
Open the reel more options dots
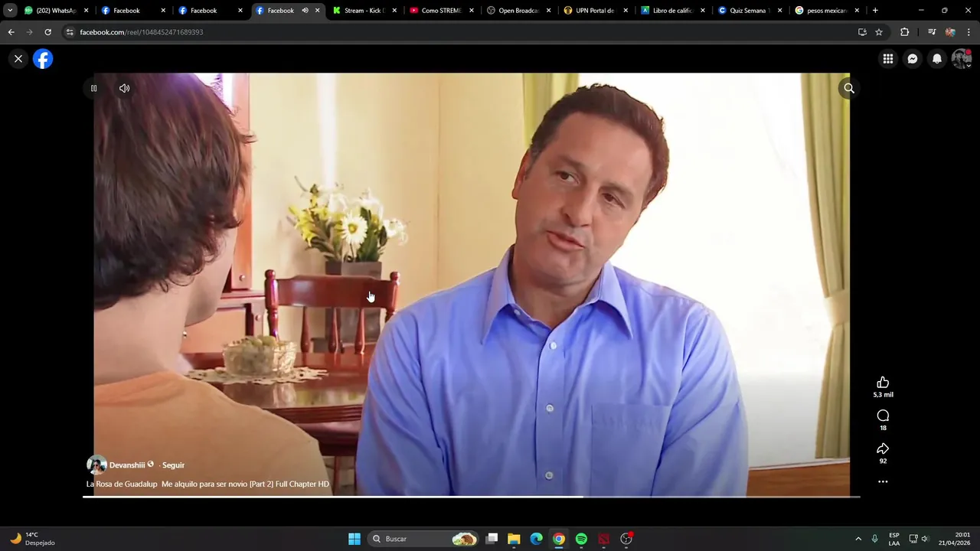click(883, 482)
